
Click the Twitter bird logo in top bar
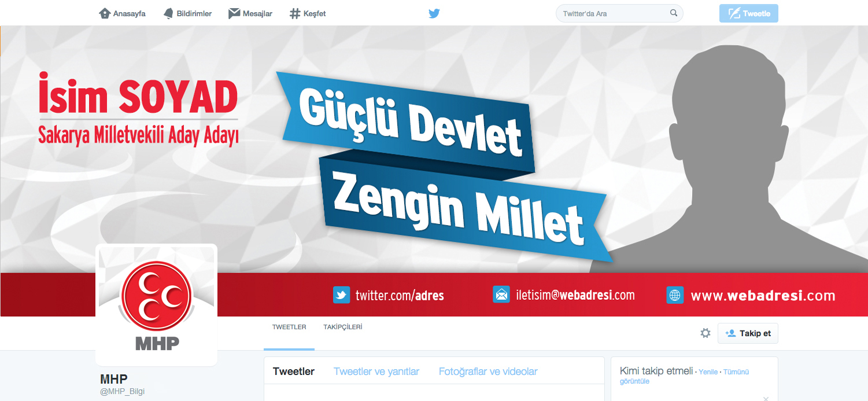434,13
